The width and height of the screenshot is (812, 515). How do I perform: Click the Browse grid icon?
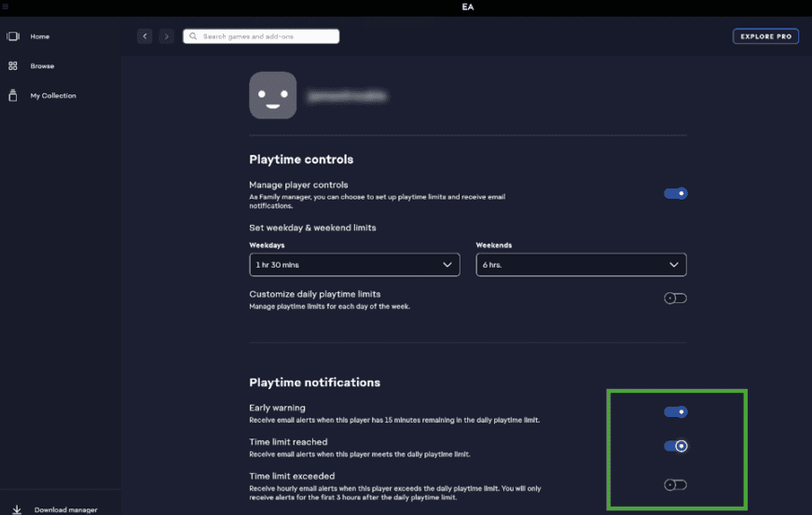click(13, 66)
